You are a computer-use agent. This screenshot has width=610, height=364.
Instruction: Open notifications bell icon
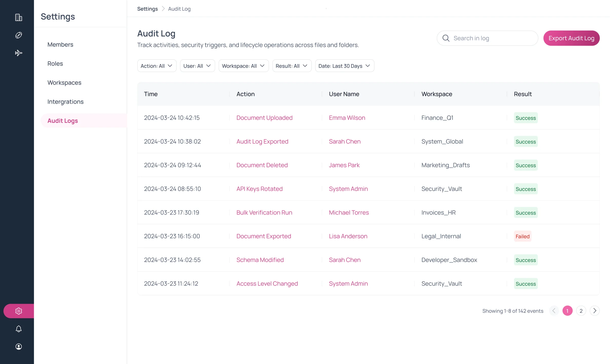point(19,329)
